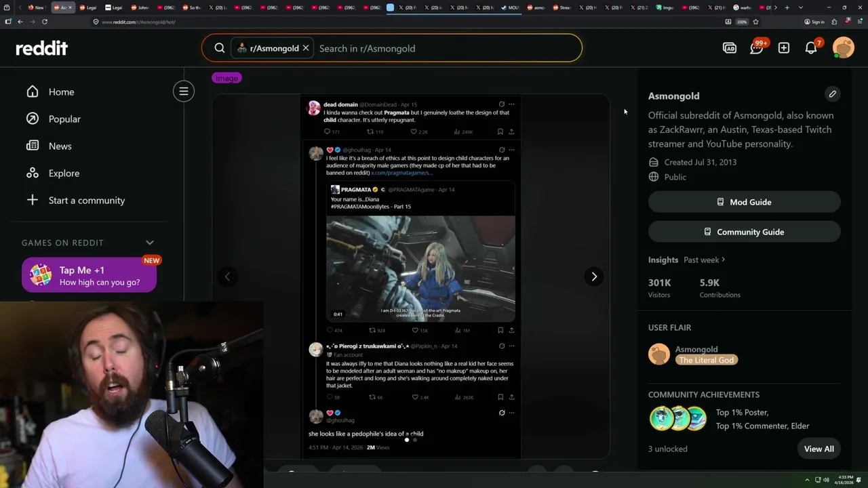This screenshot has height=488, width=868.
Task: Click The Literal God user flair
Action: click(706, 360)
